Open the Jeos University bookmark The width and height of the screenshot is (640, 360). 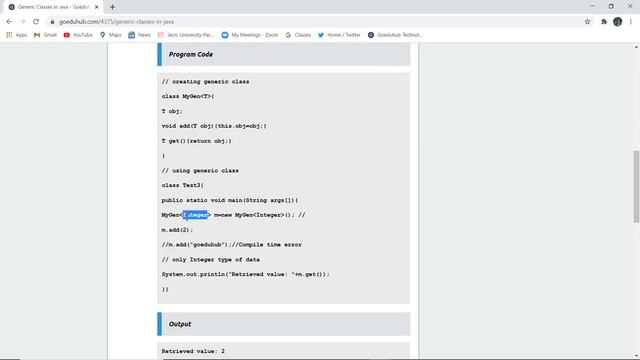tap(186, 35)
